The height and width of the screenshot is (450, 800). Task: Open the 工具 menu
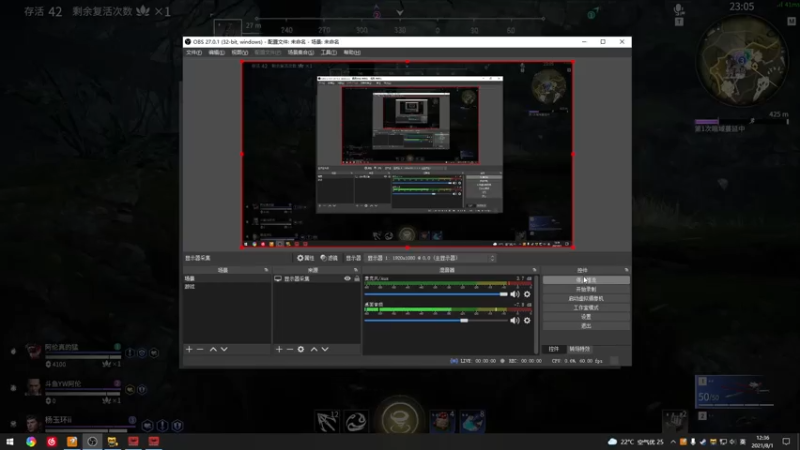coord(329,53)
